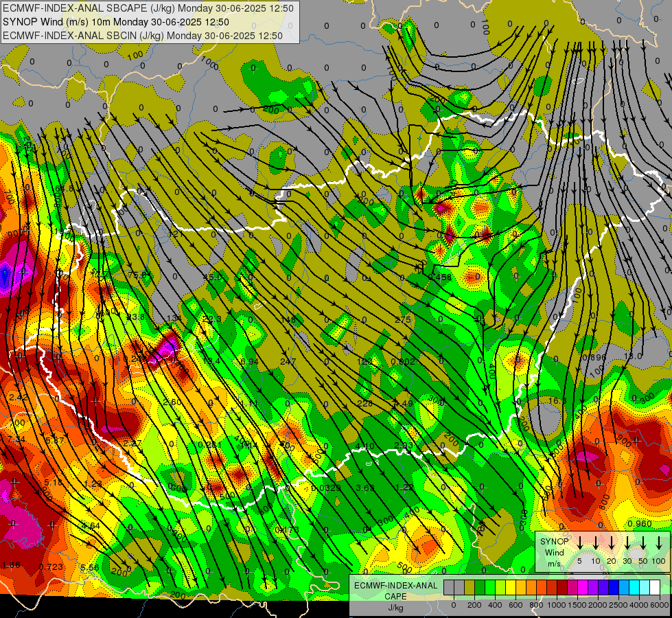Screen dimensions: 672x618
Task: Pick the bright yellow CAPE legend swatch
Action: 511,587
